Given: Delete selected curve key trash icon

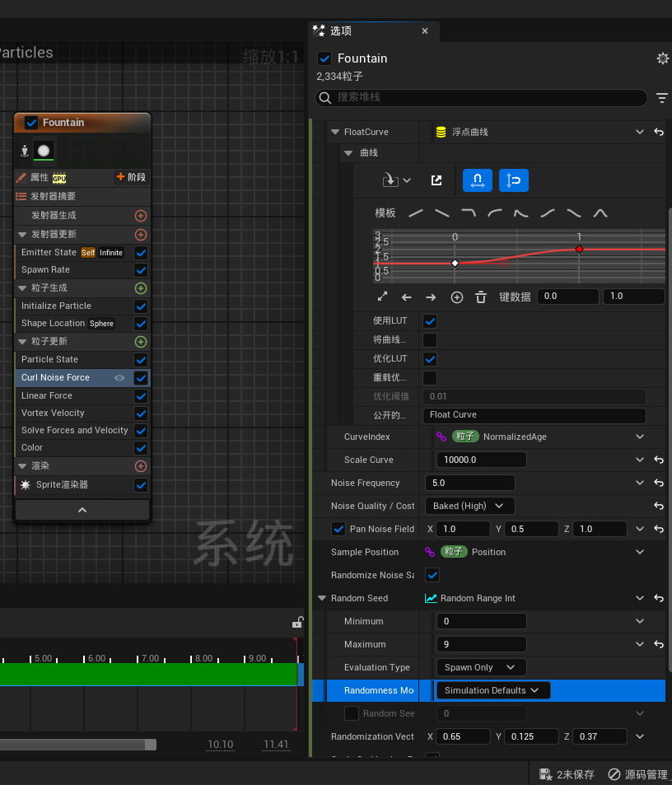Looking at the screenshot, I should tap(481, 297).
